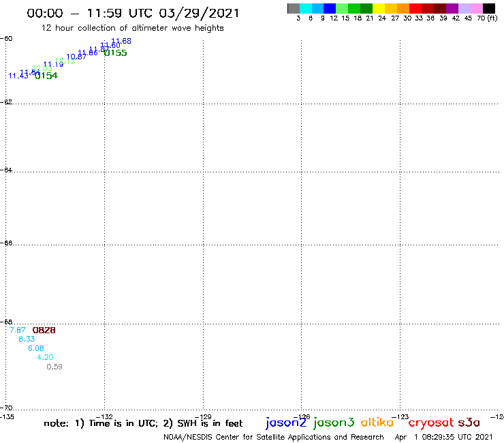The image size is (504, 443).
Task: Click the longitude axis label -129
Action: click(x=203, y=417)
